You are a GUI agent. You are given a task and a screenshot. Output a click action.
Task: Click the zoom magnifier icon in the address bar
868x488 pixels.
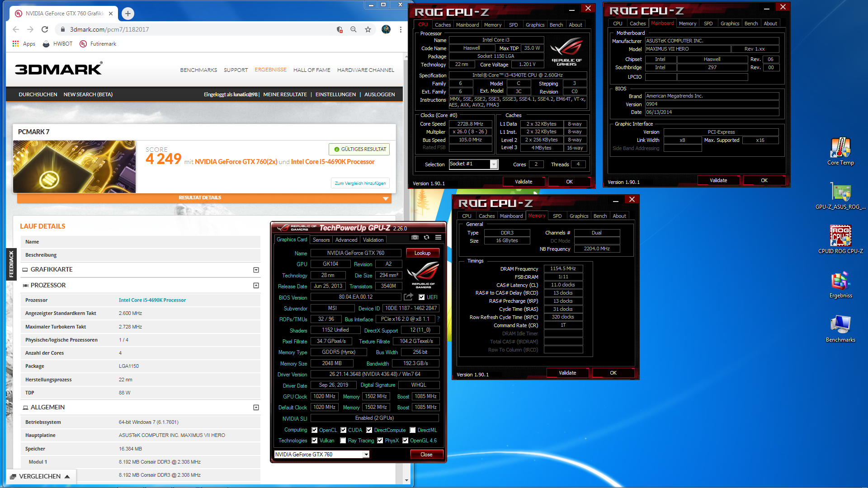(x=354, y=29)
